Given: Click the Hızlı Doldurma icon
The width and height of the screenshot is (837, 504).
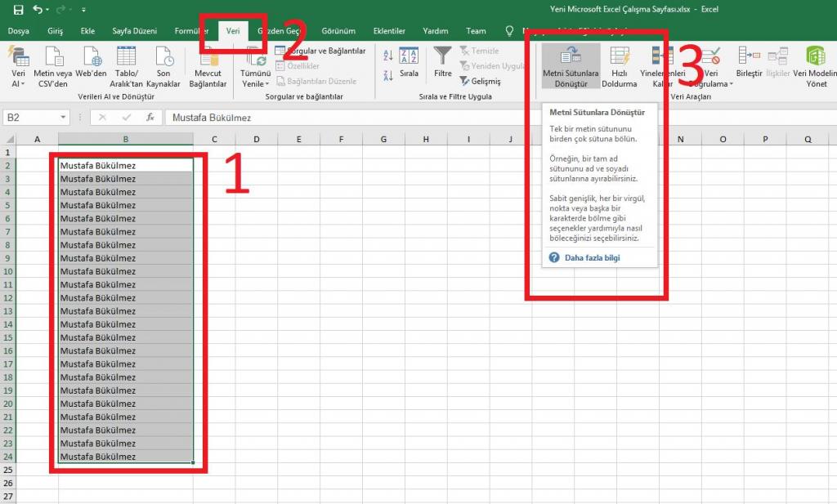Looking at the screenshot, I should 619,66.
